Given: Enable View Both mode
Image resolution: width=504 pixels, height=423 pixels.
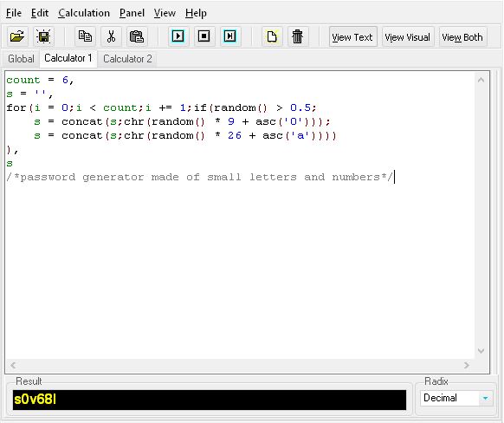Looking at the screenshot, I should [462, 37].
